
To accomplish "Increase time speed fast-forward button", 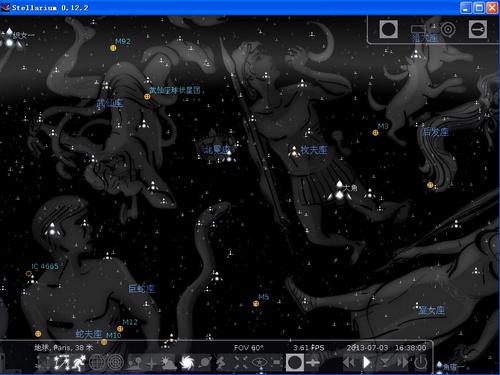I will click(x=403, y=363).
